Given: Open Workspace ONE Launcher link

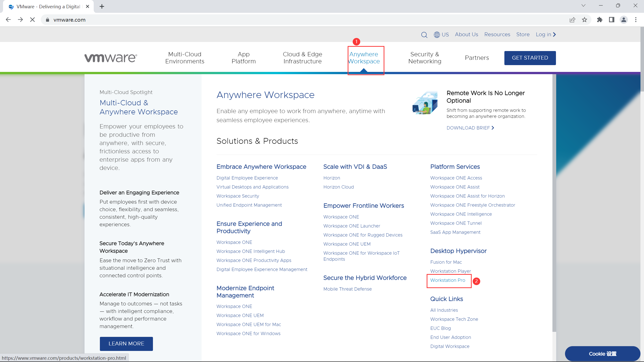Looking at the screenshot, I should point(352,226).
